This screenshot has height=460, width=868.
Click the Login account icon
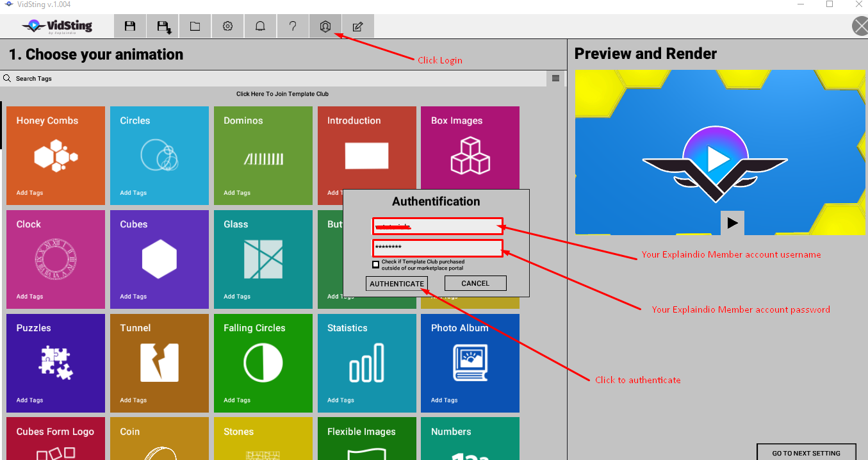(325, 26)
